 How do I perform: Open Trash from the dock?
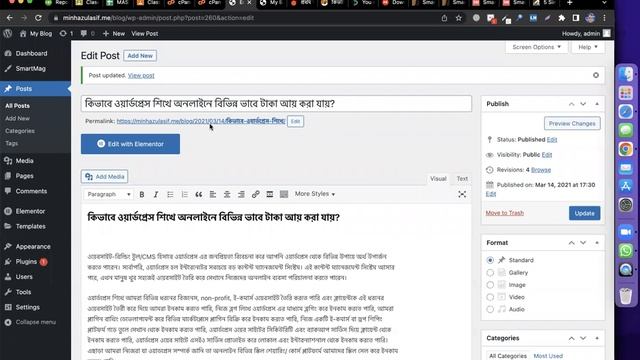pos(626,296)
